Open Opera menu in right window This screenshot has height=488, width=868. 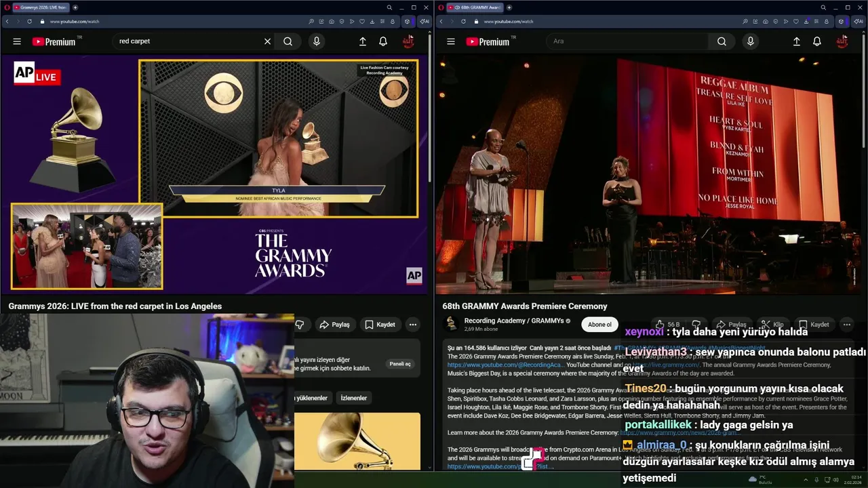point(441,7)
